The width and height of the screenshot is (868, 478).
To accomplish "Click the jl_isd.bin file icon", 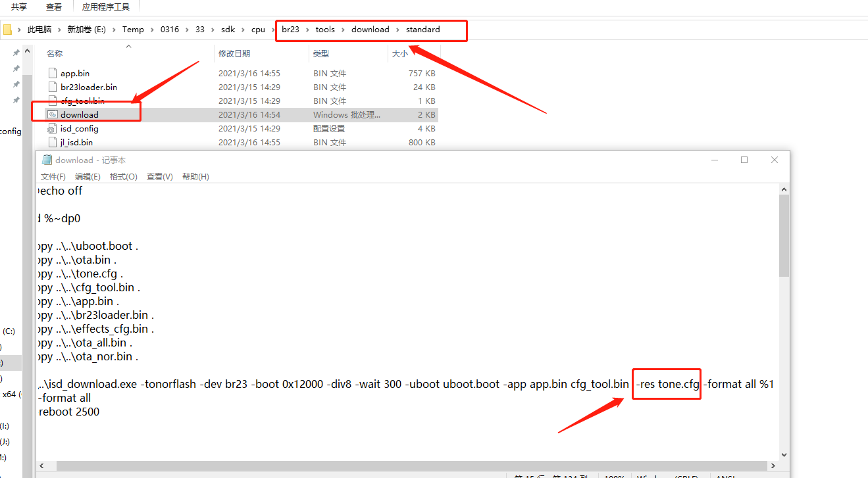I will [53, 142].
